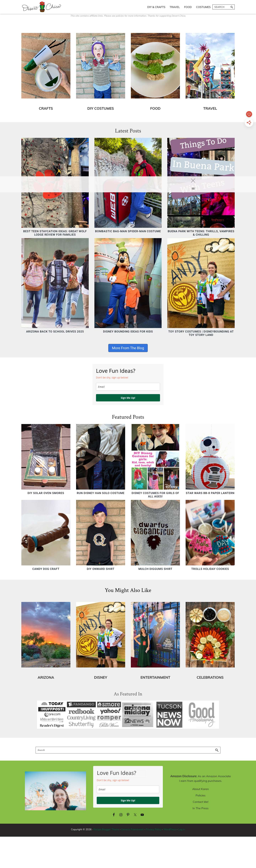Click More From The Blog button
This screenshot has width=256, height=868.
128,348
